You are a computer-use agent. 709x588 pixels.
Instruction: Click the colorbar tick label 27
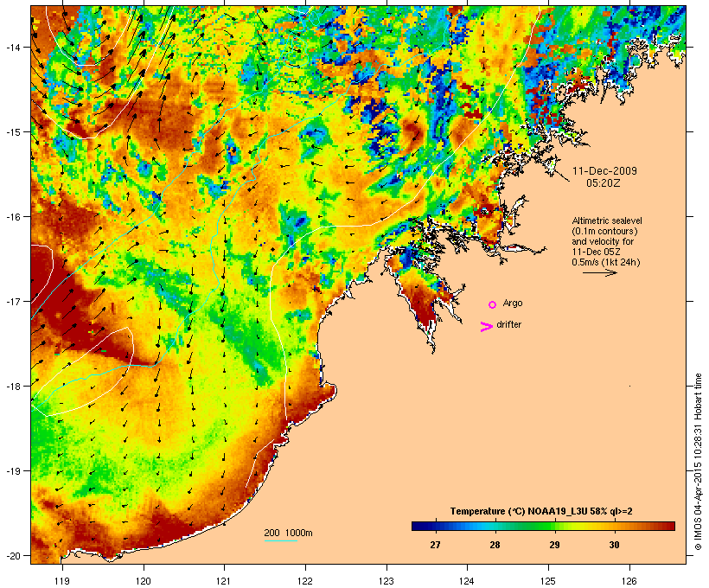tap(435, 545)
